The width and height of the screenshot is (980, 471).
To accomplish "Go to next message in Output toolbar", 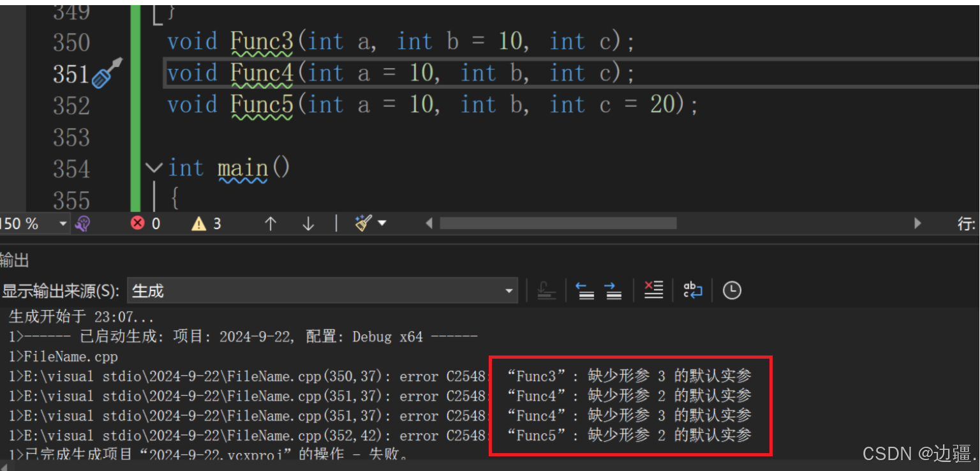I will pyautogui.click(x=612, y=291).
